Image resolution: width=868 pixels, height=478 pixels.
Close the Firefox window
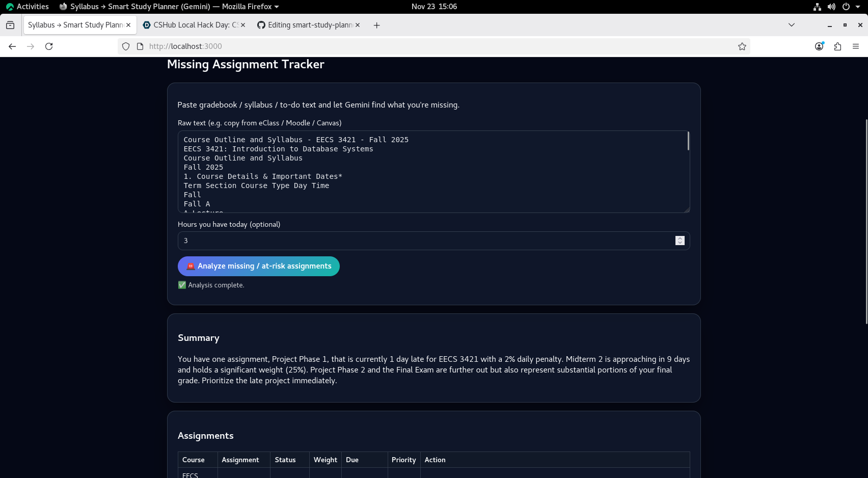[860, 25]
